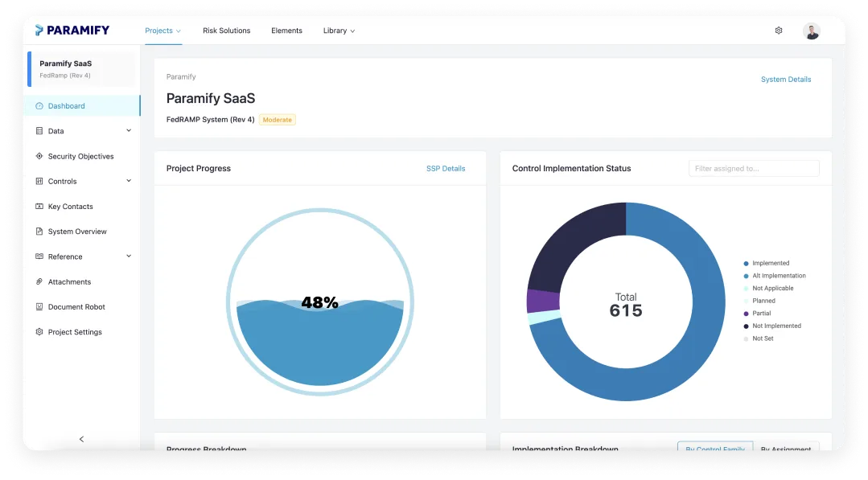Image resolution: width=868 pixels, height=480 pixels.
Task: Open the Library dropdown menu
Action: tap(339, 30)
